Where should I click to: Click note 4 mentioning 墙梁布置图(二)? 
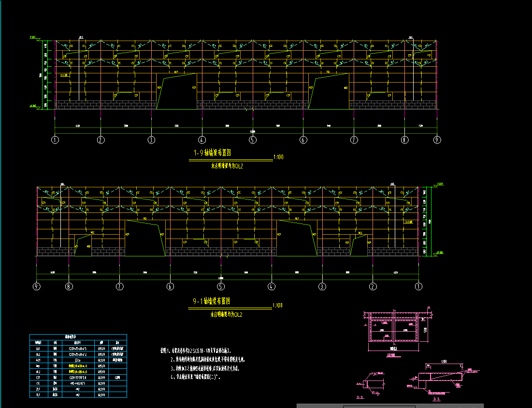click(x=195, y=377)
